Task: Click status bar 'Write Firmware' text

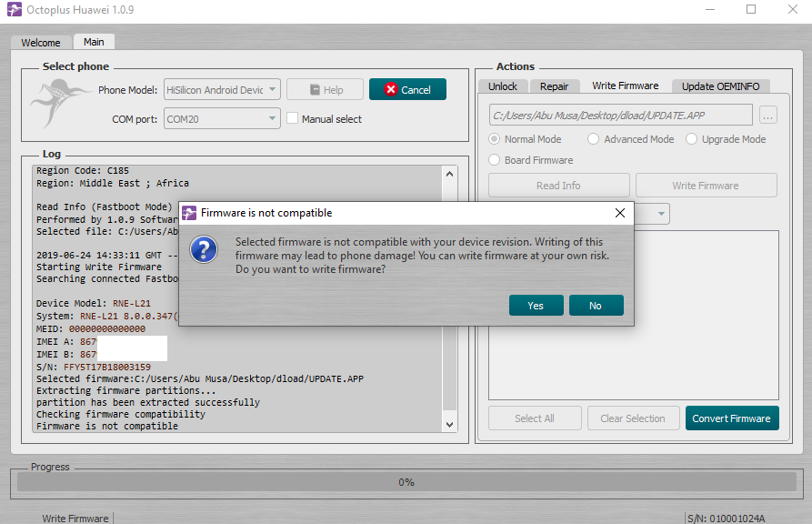Action: 75,519
